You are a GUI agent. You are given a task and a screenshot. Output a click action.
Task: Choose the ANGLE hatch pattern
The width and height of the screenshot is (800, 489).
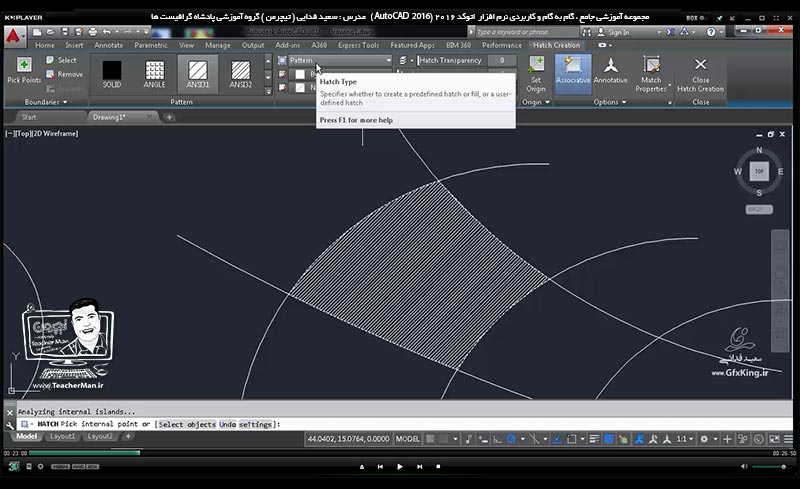tap(155, 75)
